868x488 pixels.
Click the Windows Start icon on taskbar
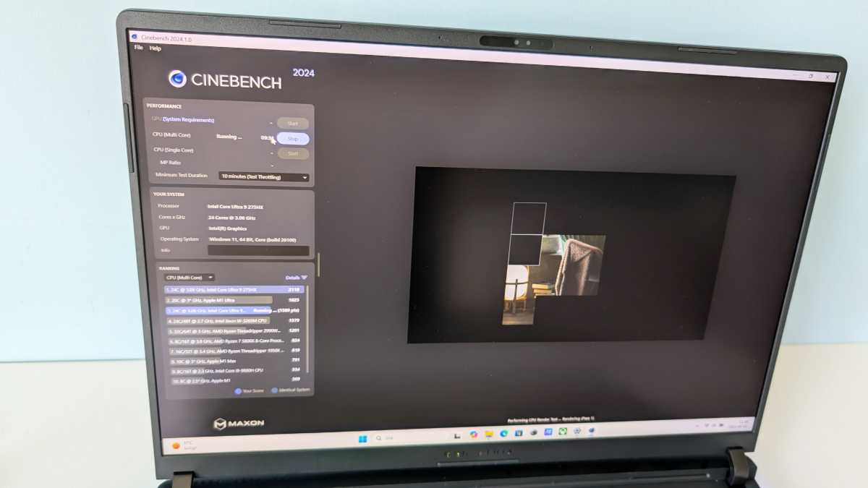362,438
